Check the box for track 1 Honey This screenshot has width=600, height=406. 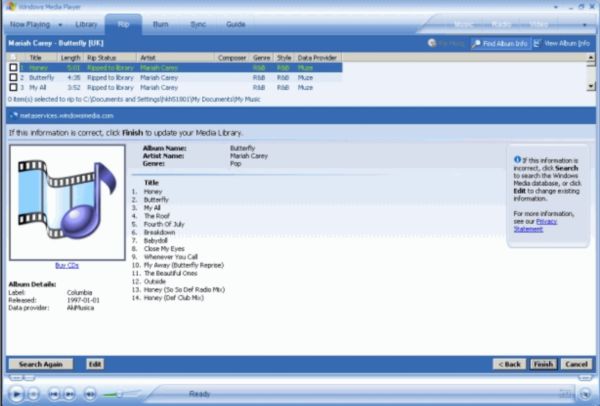click(13, 67)
